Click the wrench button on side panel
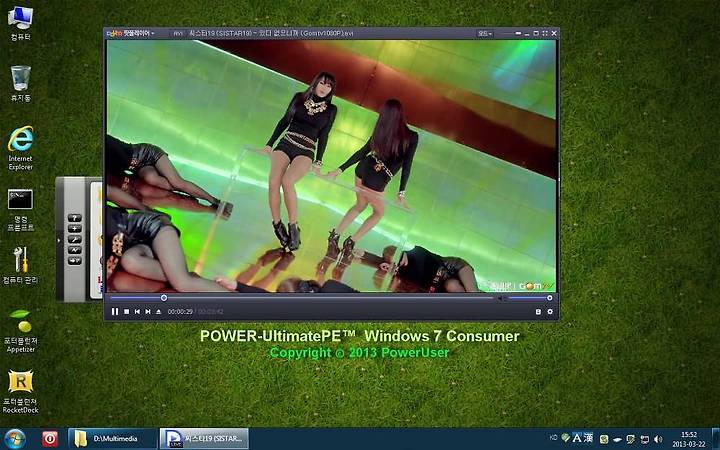The image size is (720, 450). (74, 239)
